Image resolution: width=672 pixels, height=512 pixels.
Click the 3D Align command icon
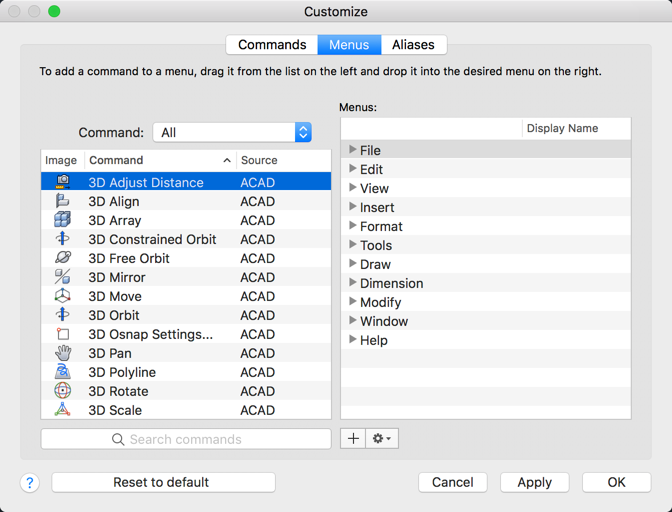click(62, 201)
